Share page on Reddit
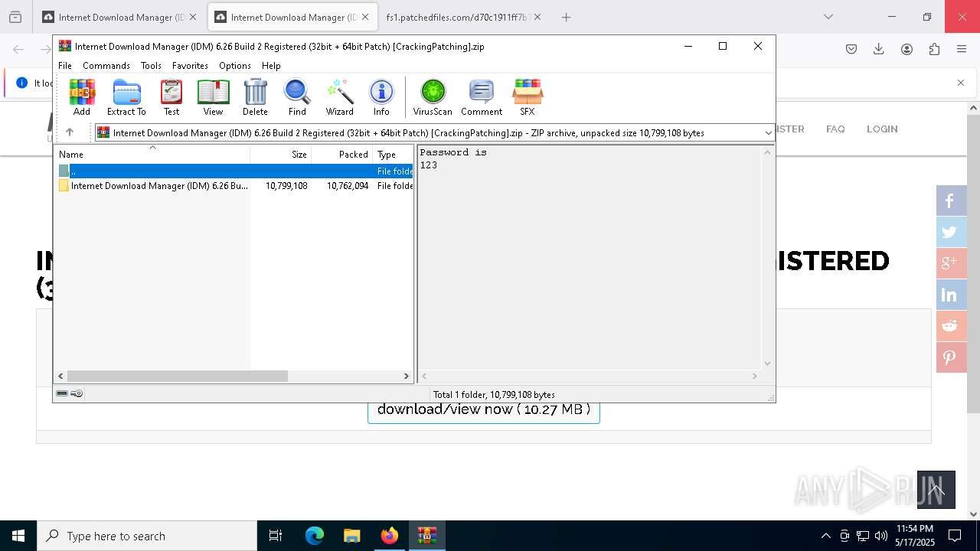The width and height of the screenshot is (980, 551). (x=950, y=326)
